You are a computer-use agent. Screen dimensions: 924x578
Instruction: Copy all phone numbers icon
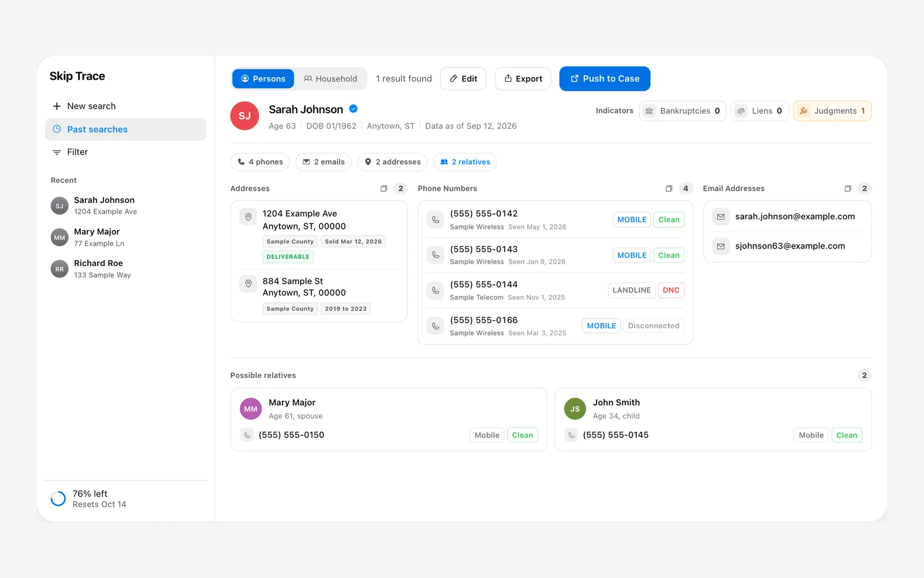[669, 188]
